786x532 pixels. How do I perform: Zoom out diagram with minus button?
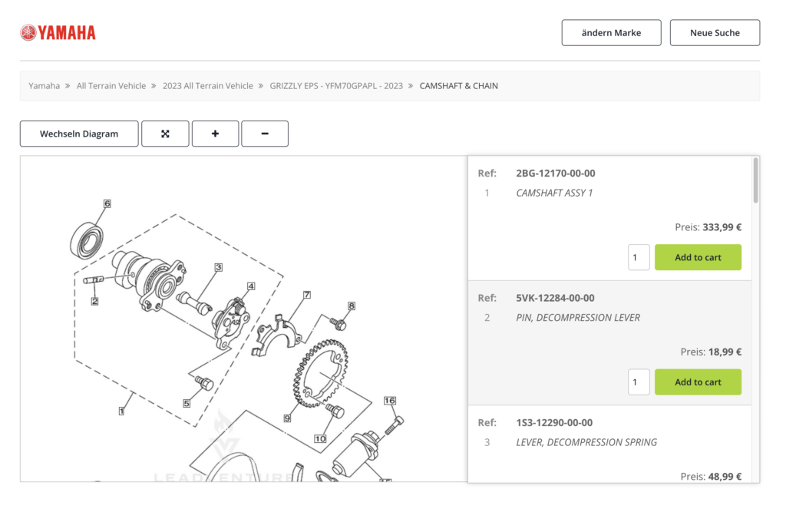(265, 134)
